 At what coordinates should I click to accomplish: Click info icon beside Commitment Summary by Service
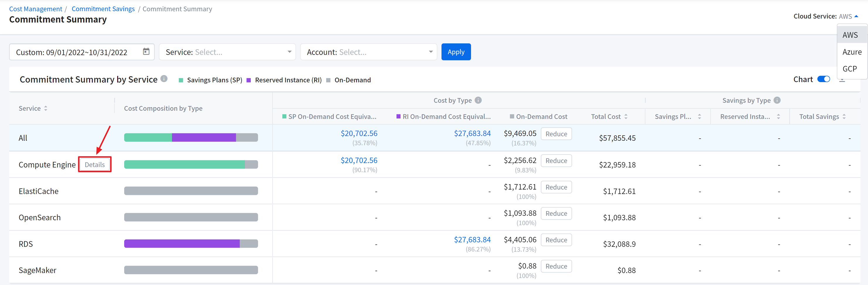point(164,79)
